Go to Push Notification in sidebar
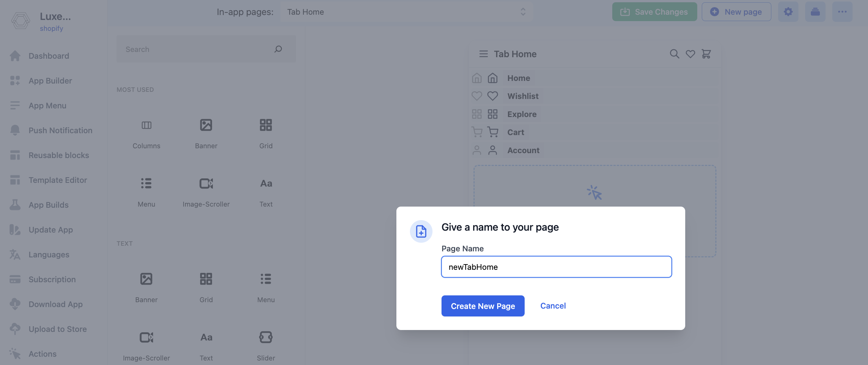 coord(60,131)
